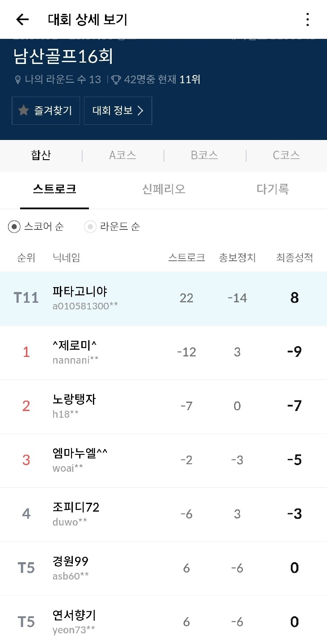Open the A코스 course view
The width and height of the screenshot is (327, 644).
(x=122, y=156)
